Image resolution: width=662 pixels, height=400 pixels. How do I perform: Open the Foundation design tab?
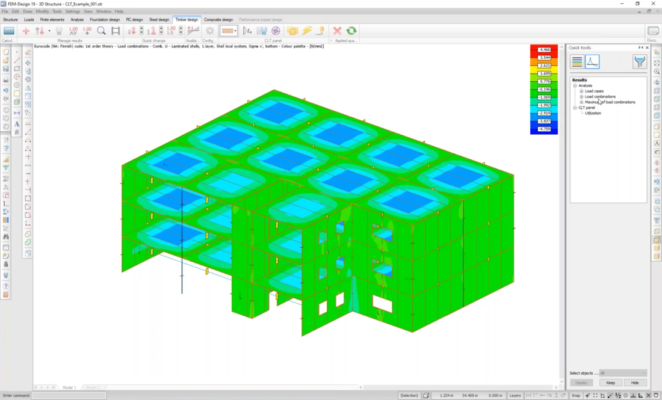[105, 19]
